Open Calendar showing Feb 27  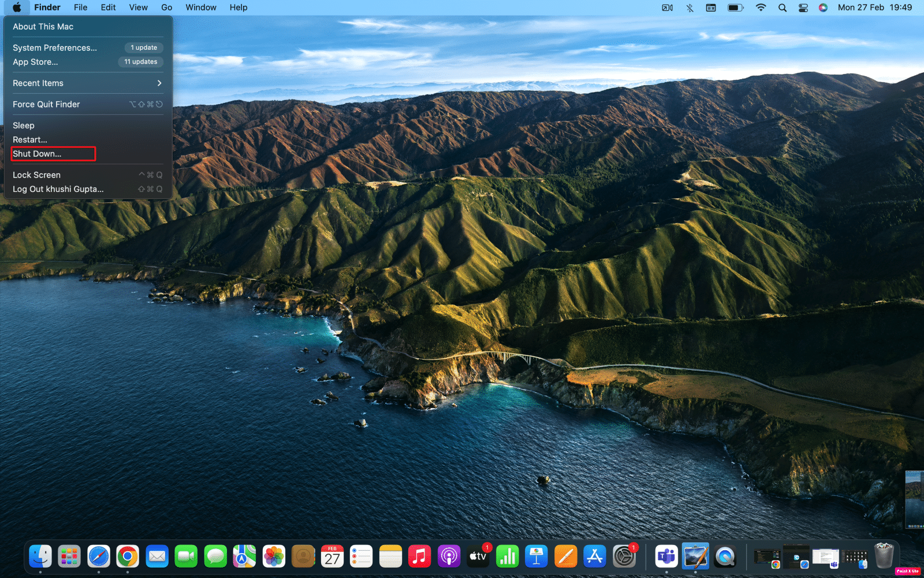[332, 557]
